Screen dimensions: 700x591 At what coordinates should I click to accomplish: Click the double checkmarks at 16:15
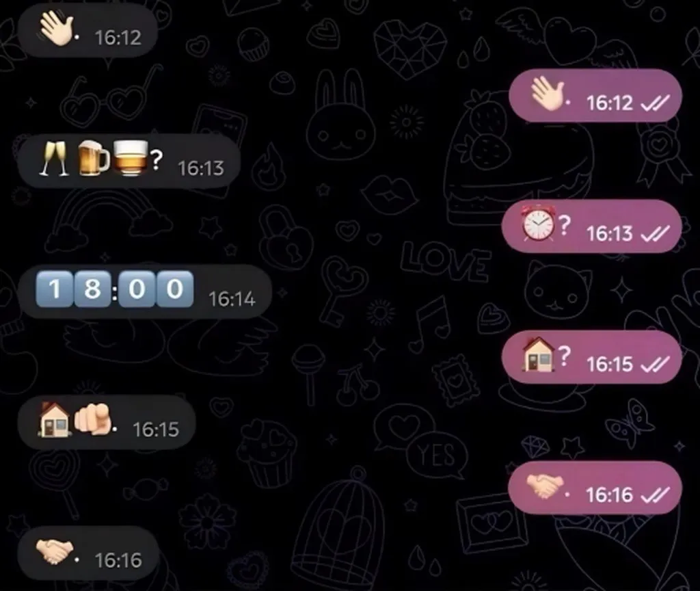655,365
